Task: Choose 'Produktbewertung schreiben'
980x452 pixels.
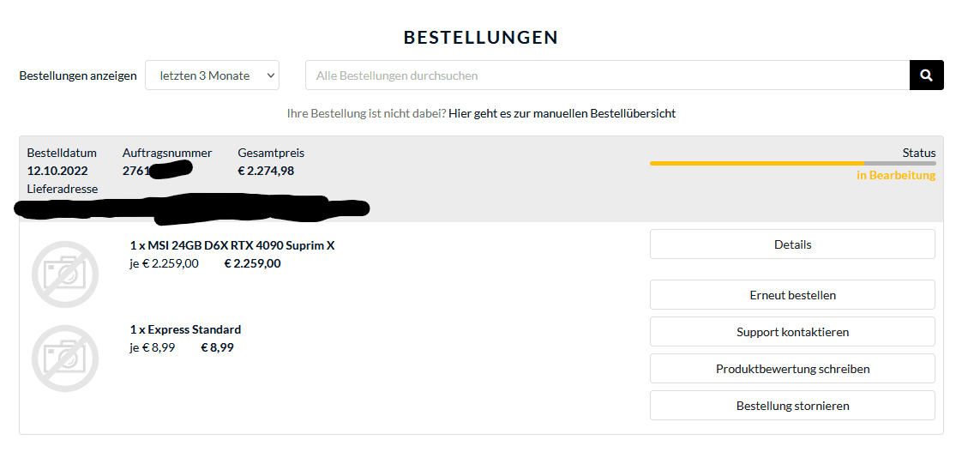Action: [x=792, y=369]
